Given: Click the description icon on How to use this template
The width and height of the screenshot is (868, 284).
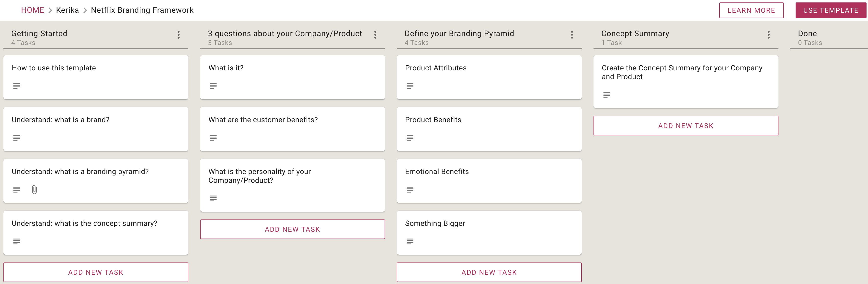Looking at the screenshot, I should (16, 86).
